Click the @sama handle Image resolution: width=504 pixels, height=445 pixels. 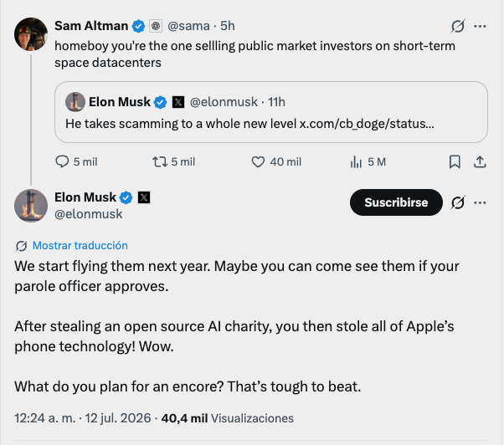pyautogui.click(x=188, y=26)
